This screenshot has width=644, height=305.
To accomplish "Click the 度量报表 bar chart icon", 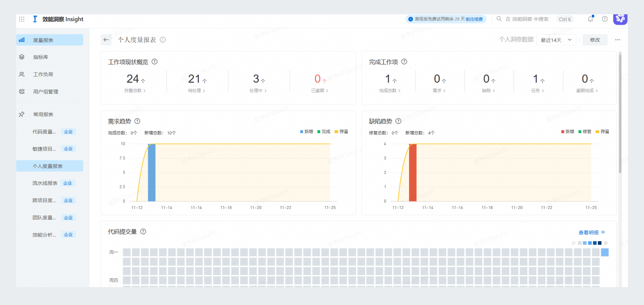I will click(22, 40).
